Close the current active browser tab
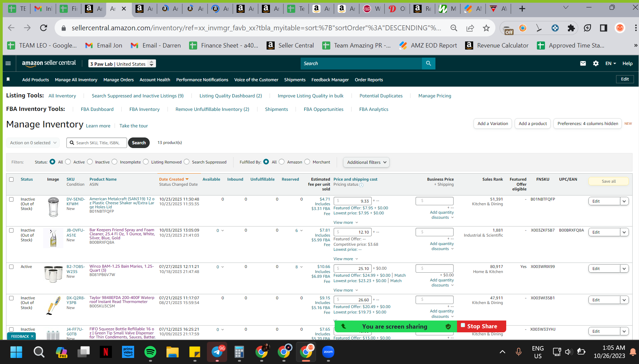Screen dimensions: 639x364 (x=124, y=9)
